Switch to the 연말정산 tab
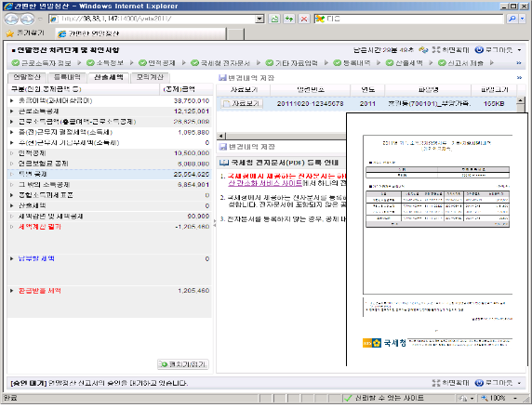The width and height of the screenshot is (532, 408). point(27,77)
